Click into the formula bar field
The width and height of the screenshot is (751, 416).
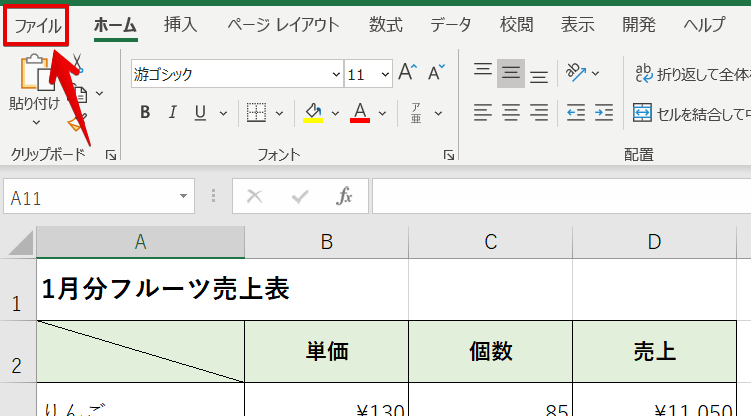561,196
